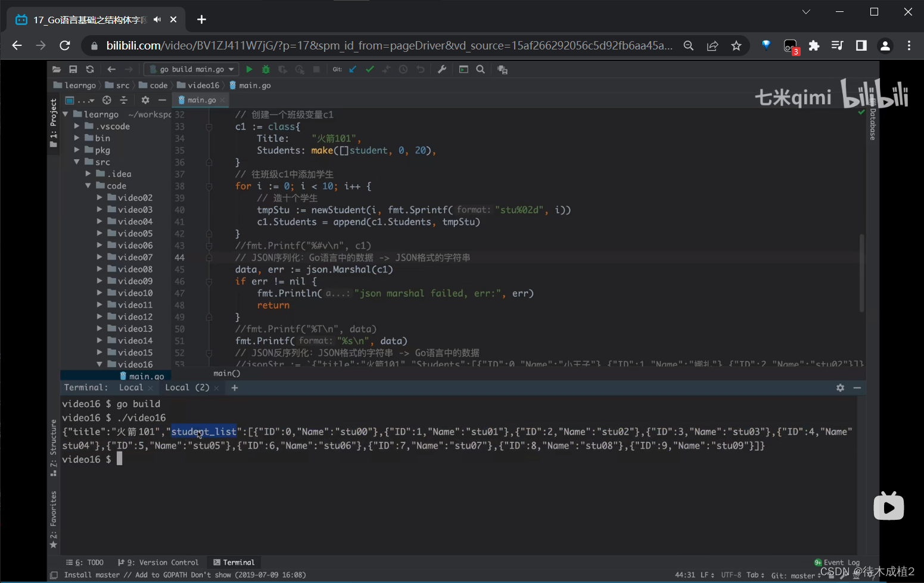Open Version Control tool window

[158, 562]
